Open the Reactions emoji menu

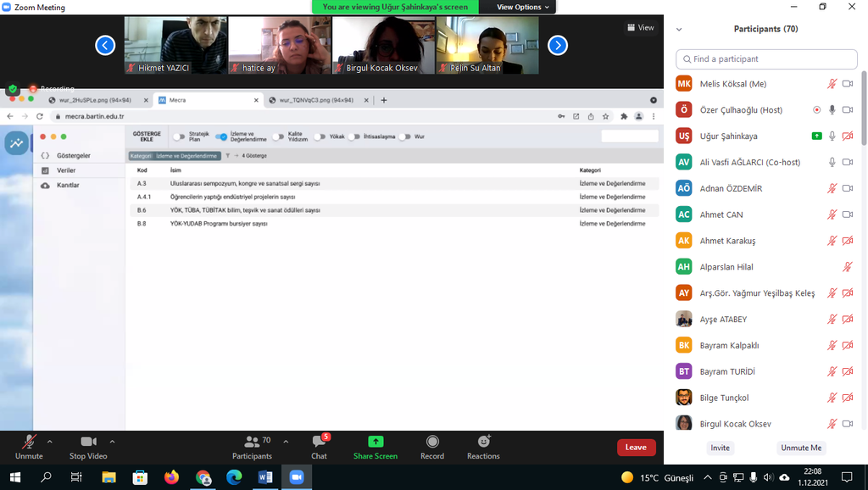[x=483, y=443]
